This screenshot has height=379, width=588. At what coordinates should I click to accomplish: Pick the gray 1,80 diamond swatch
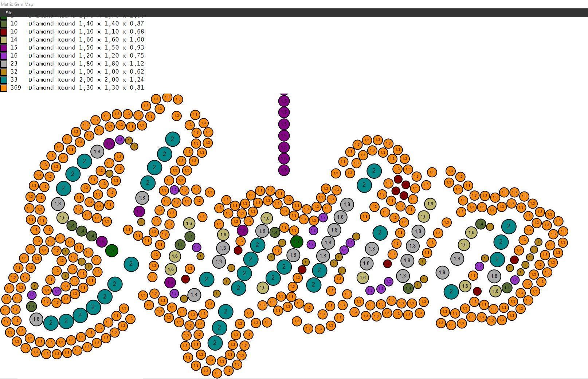pyautogui.click(x=4, y=64)
